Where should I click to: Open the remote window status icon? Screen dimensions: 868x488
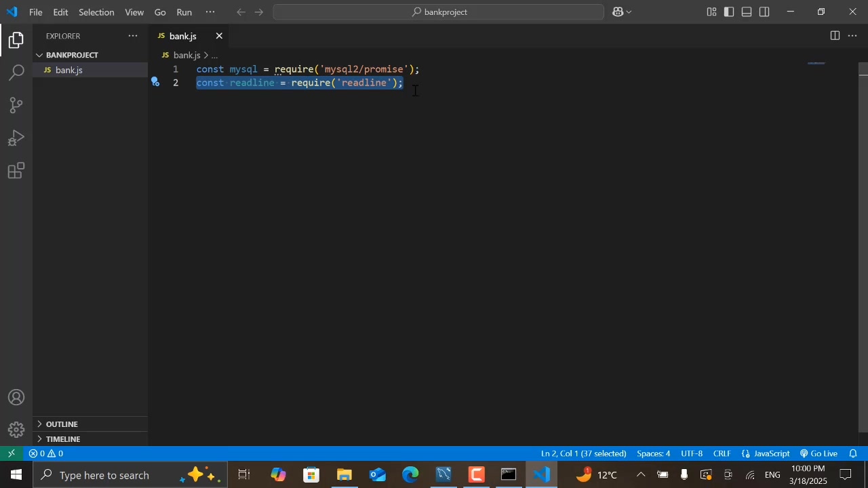pyautogui.click(x=12, y=453)
